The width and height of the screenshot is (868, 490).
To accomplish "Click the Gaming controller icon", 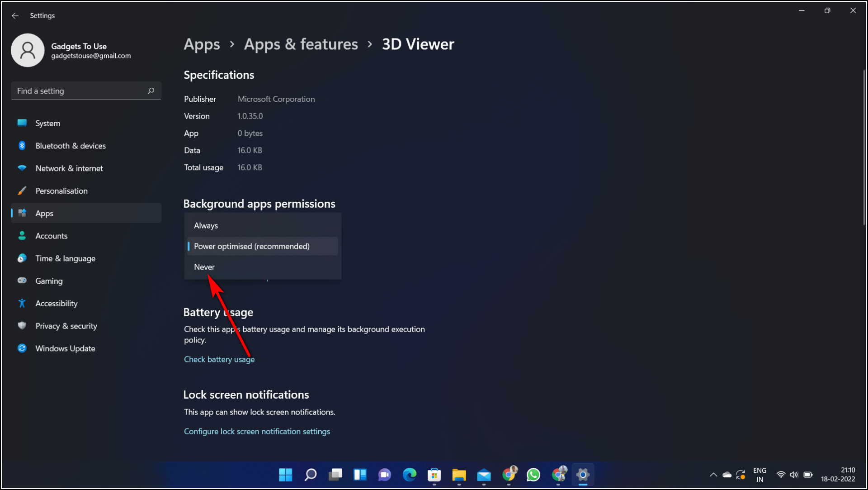I will pyautogui.click(x=22, y=281).
